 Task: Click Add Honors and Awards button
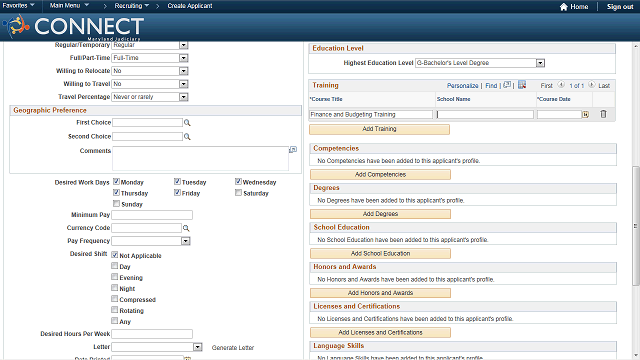tap(380, 293)
